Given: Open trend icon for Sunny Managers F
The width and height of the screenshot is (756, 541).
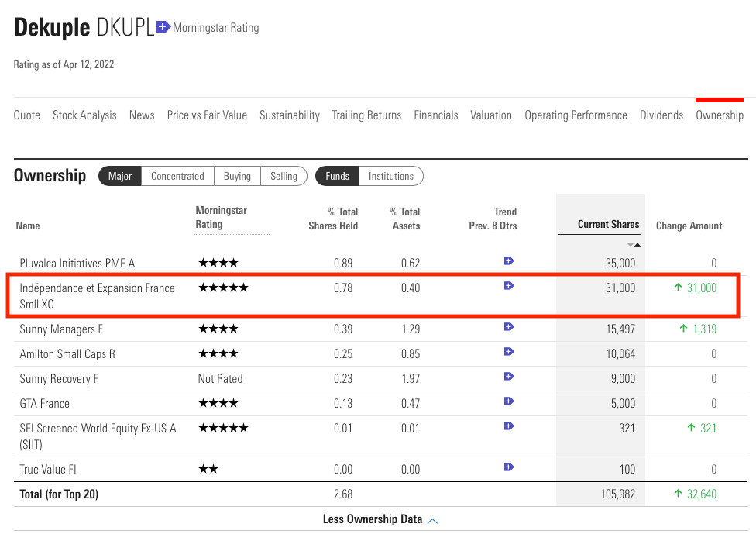Looking at the screenshot, I should (x=509, y=327).
